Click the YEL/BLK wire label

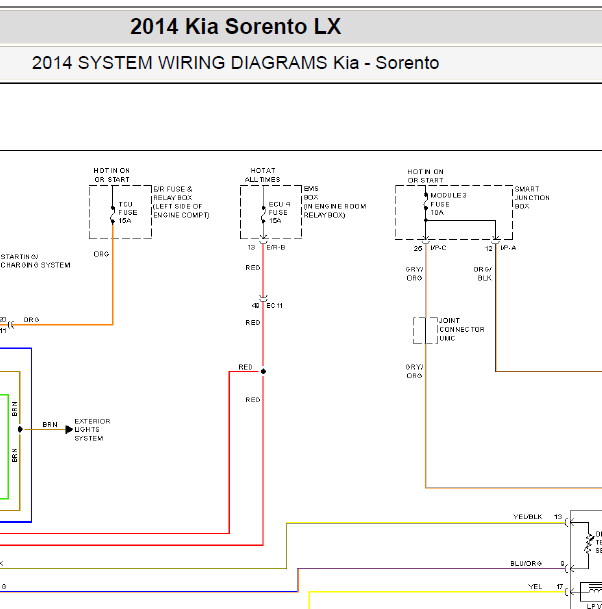(x=526, y=517)
